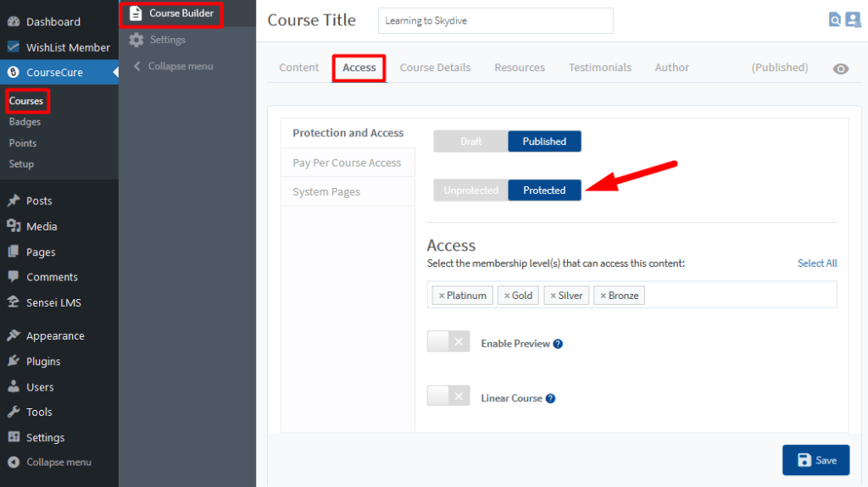Click the Dashboard gauge icon

[x=14, y=21]
